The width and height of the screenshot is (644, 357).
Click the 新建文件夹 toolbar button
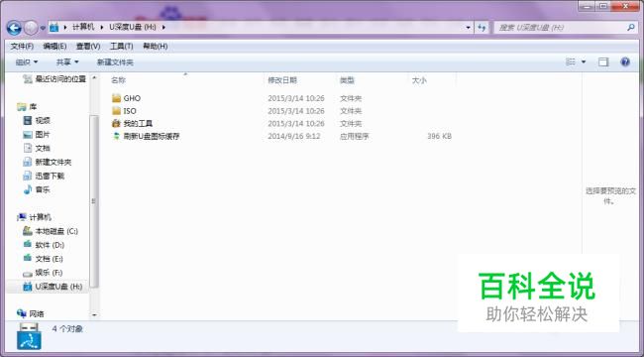(x=115, y=62)
